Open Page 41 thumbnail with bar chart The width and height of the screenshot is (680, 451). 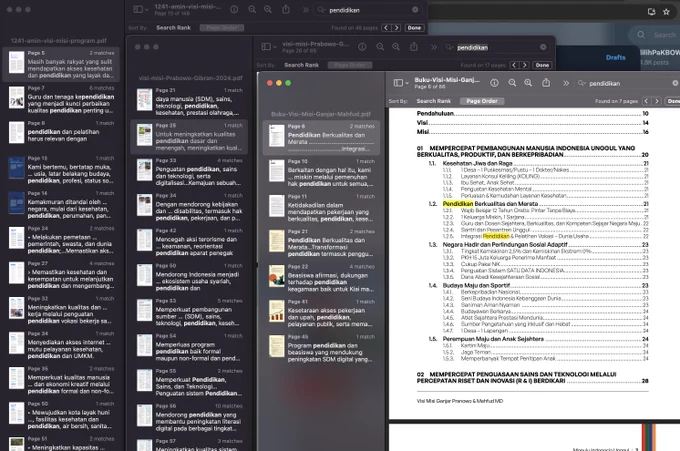277,311
